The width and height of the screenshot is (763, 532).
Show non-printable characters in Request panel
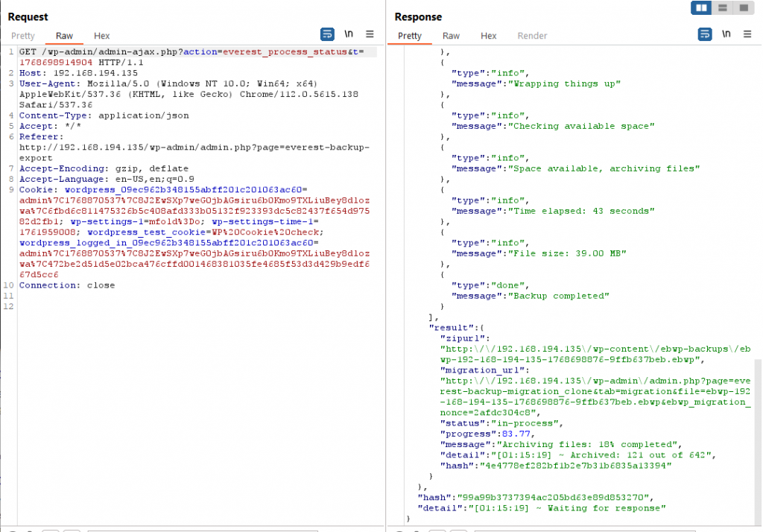(x=348, y=34)
